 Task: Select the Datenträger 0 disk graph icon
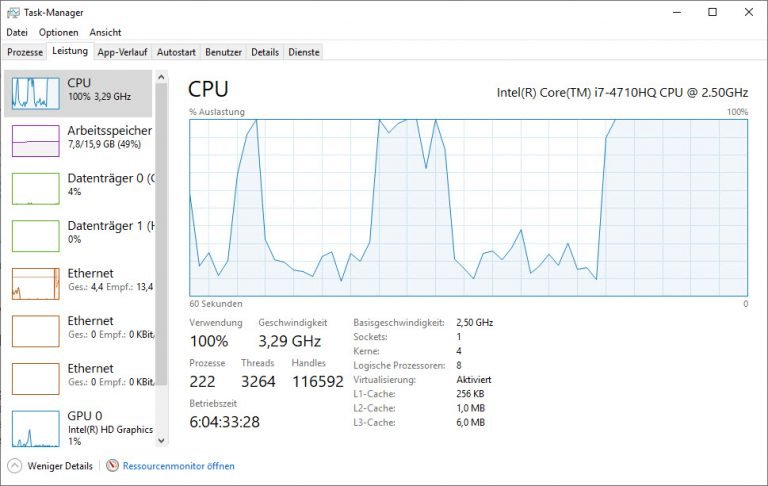point(35,187)
